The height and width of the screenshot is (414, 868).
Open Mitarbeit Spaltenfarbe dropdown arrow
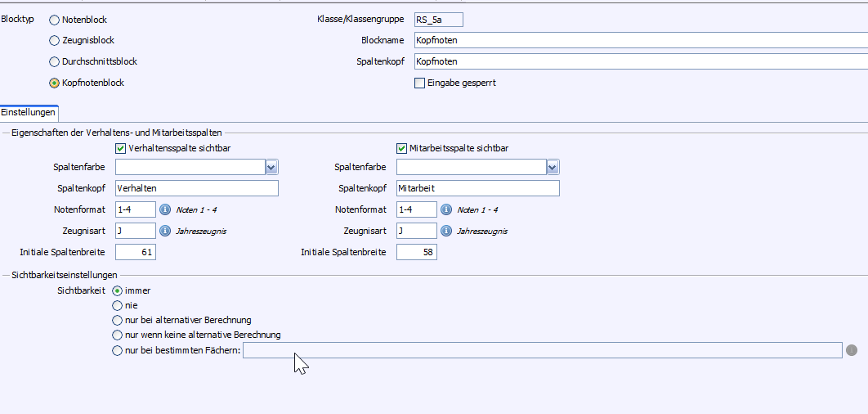[553, 167]
